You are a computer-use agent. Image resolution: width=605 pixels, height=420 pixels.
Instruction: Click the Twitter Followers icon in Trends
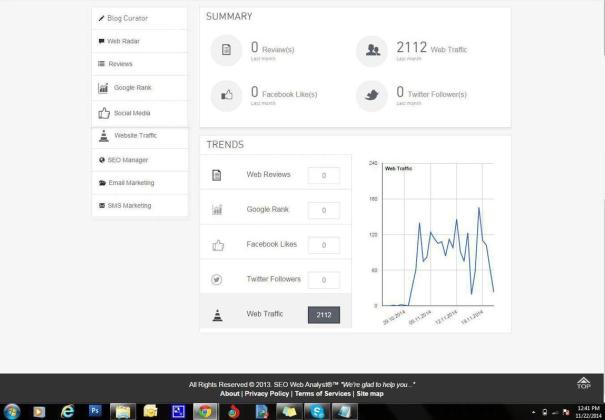[217, 279]
